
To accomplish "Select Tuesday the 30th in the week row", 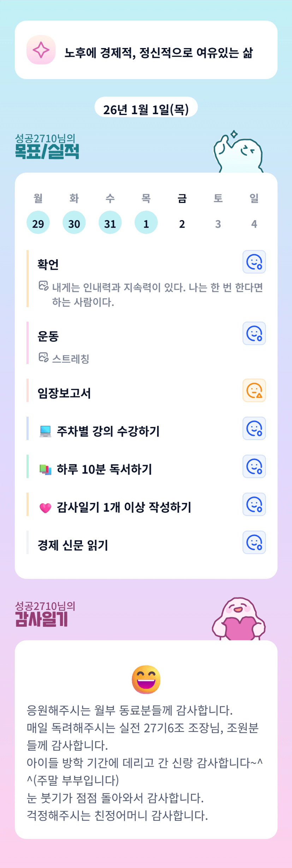I will 74,223.
